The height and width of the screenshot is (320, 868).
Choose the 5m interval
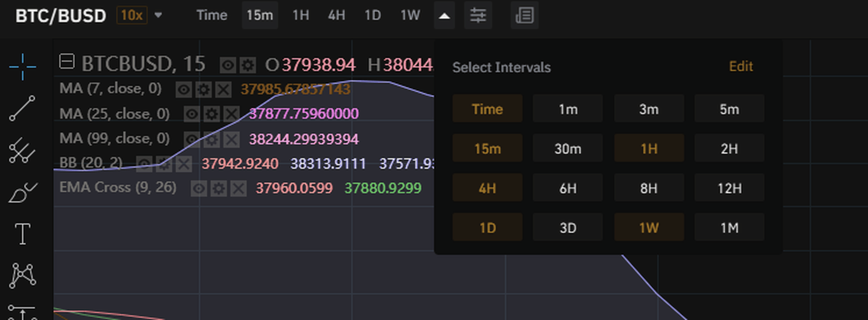(729, 109)
